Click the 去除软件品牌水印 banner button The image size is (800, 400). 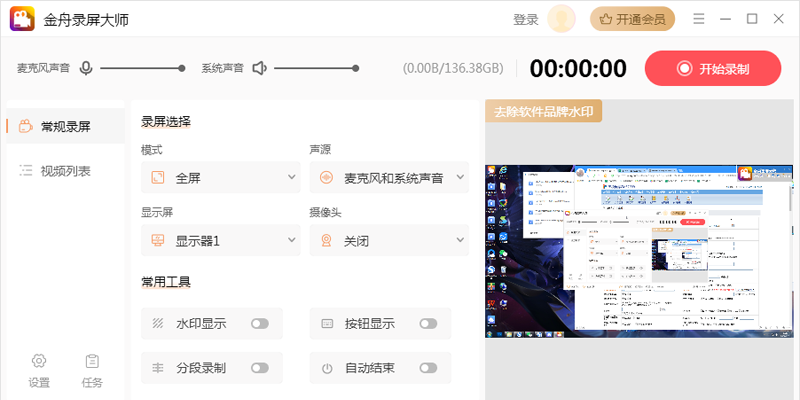click(543, 111)
